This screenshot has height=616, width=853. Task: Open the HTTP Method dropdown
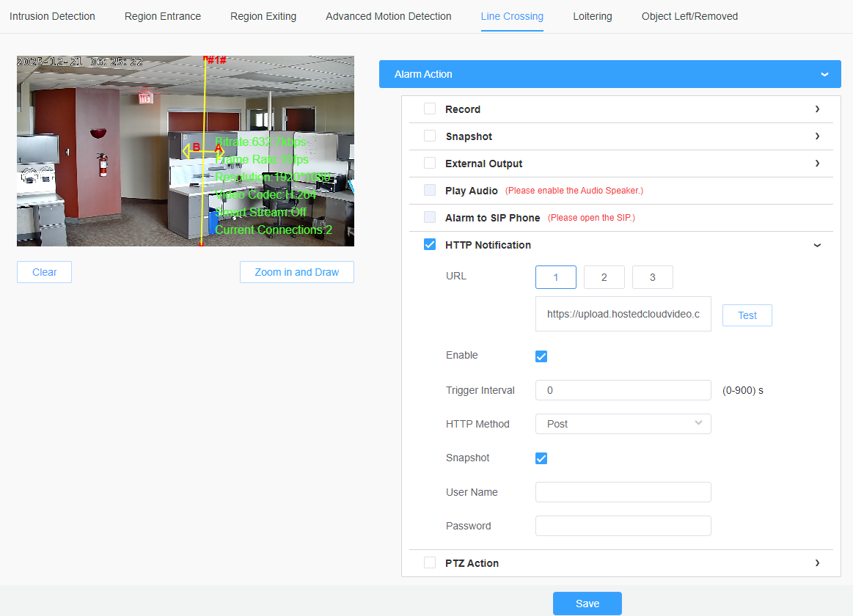(x=623, y=424)
